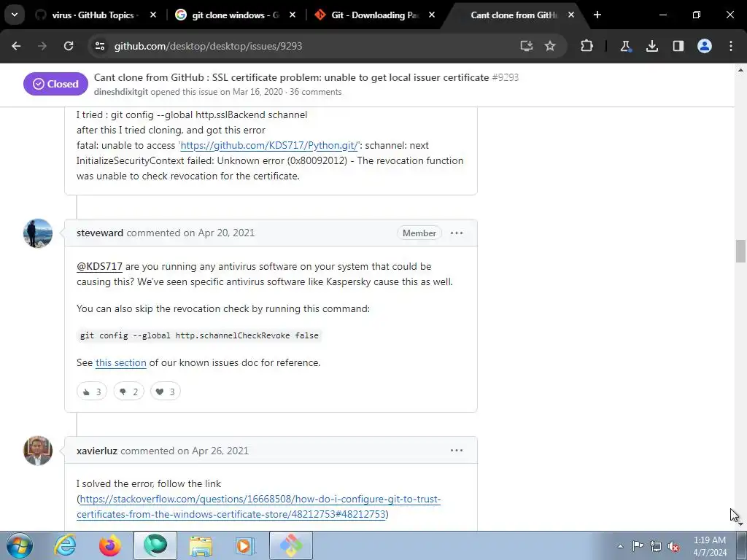
Task: Open the KDS717 Python.git URL link
Action: point(269,145)
